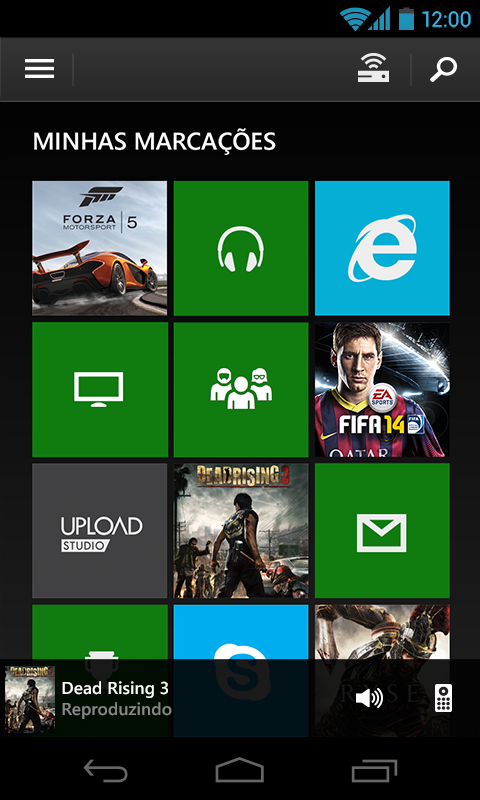Tap the volume speaker icon
Screen dimensions: 480x800
pyautogui.click(x=369, y=698)
